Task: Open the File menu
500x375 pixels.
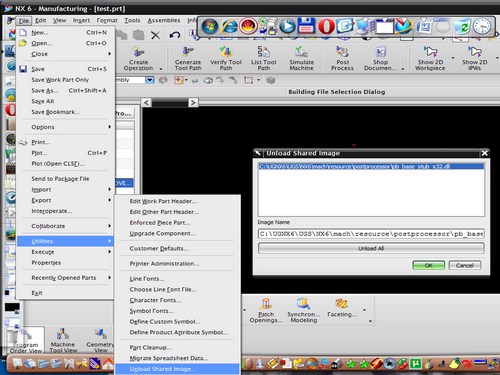Action: [x=24, y=21]
